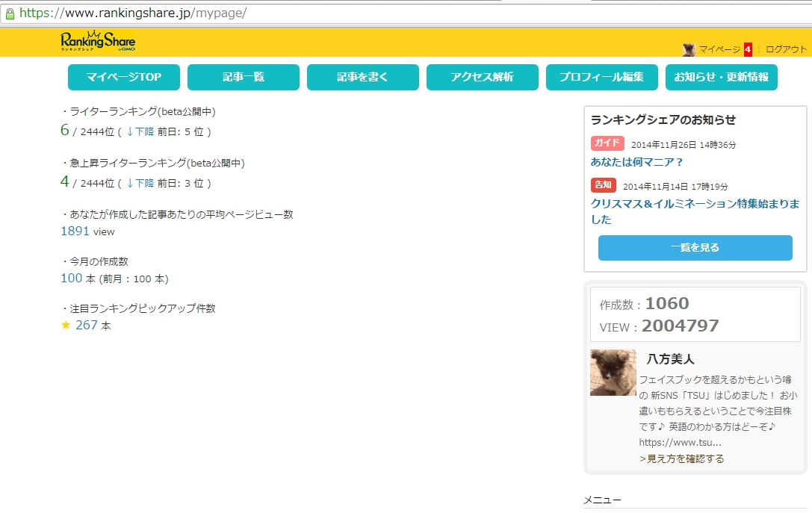Click the 267 本 pickup count

click(x=93, y=325)
